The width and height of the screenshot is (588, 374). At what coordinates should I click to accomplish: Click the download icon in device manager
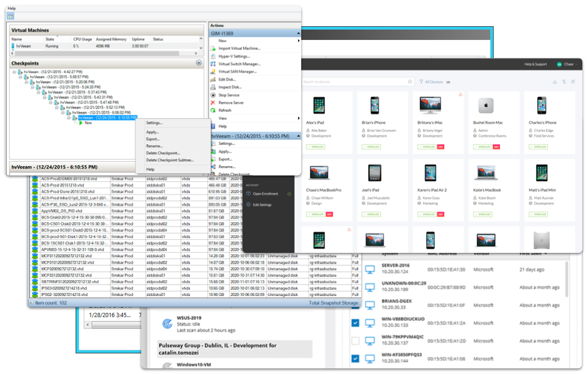click(555, 82)
